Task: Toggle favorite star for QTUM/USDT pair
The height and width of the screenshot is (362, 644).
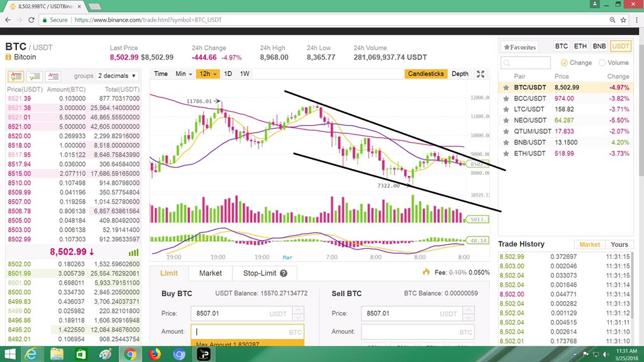Action: click(506, 131)
